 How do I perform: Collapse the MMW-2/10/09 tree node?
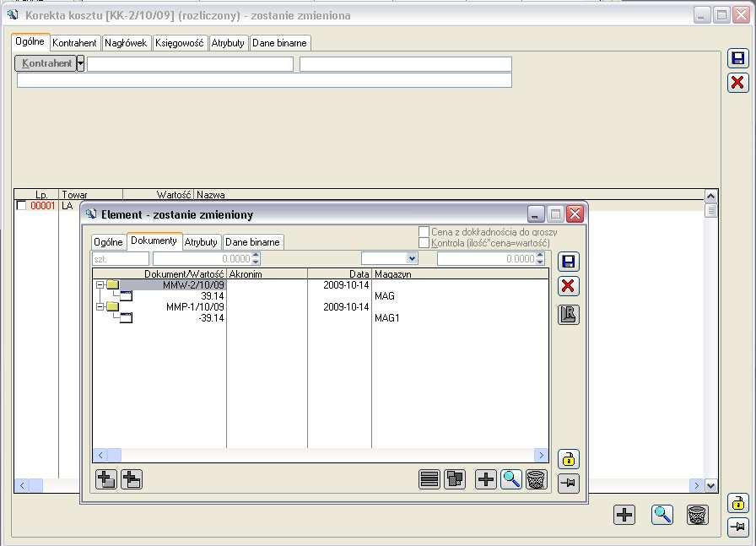[x=100, y=284]
